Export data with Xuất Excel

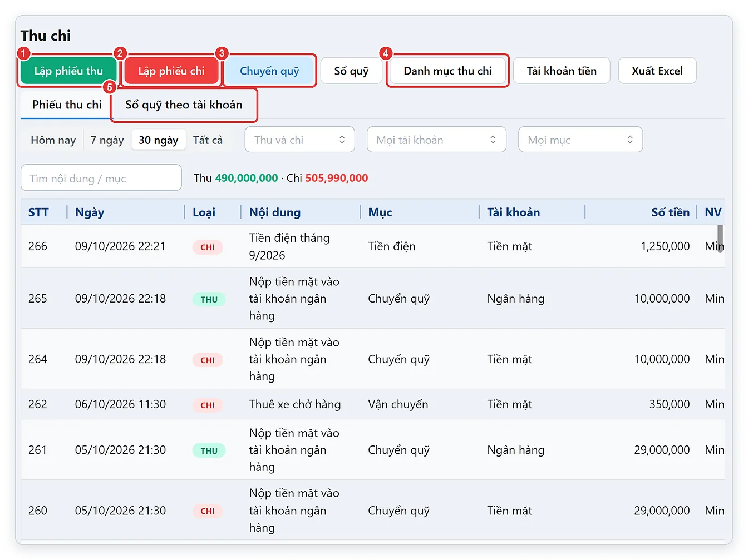pos(657,71)
